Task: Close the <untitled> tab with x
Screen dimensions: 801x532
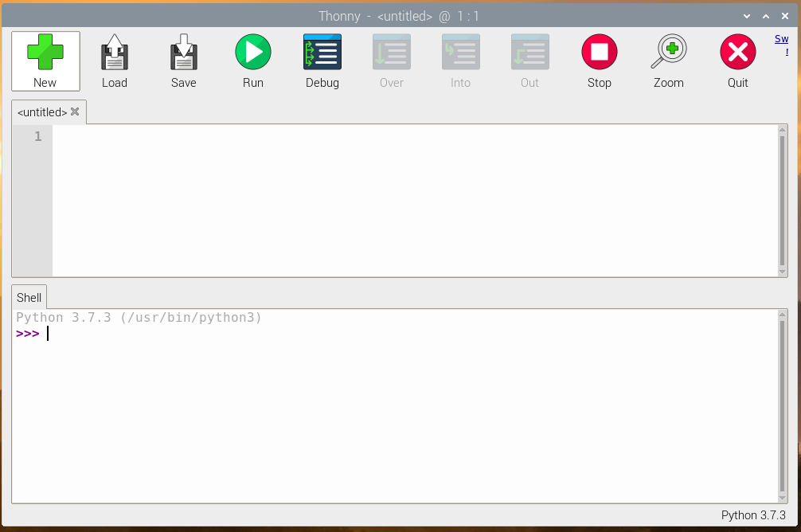Action: 75,111
